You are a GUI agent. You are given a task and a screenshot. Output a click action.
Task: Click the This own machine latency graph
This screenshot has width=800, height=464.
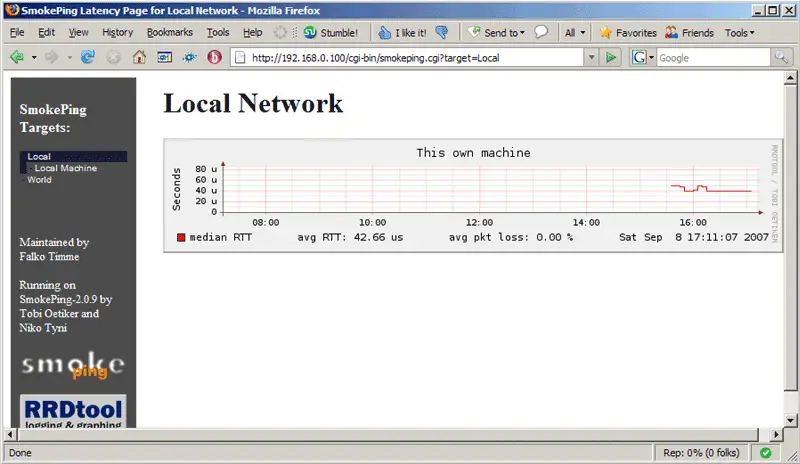[x=473, y=195]
